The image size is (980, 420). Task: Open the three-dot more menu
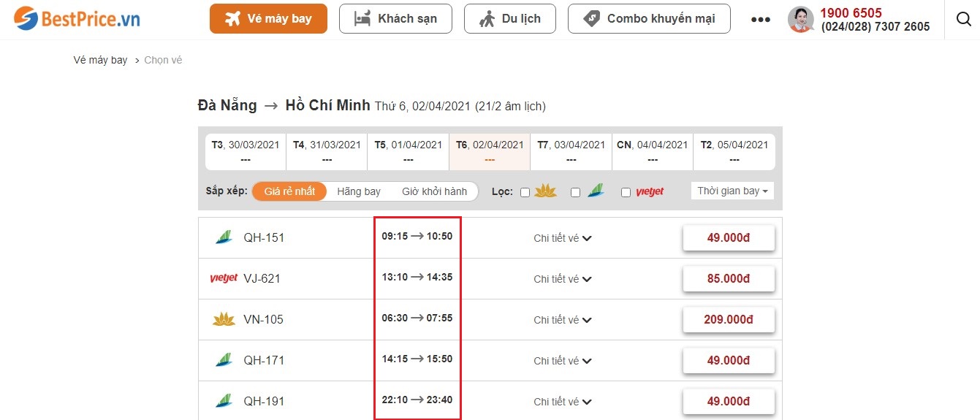pos(761,20)
